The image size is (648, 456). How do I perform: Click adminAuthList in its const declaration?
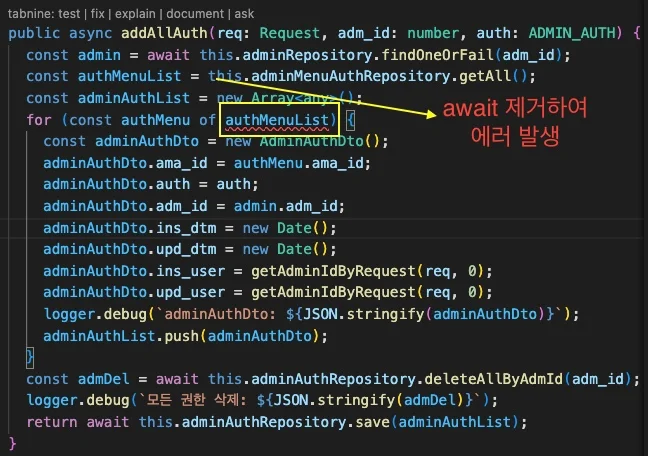(133, 98)
